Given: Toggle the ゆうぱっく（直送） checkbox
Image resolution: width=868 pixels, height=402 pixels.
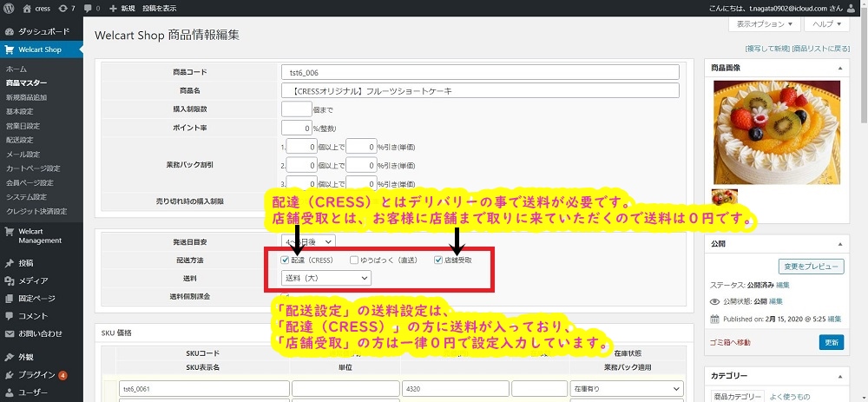Looking at the screenshot, I should click(x=354, y=260).
